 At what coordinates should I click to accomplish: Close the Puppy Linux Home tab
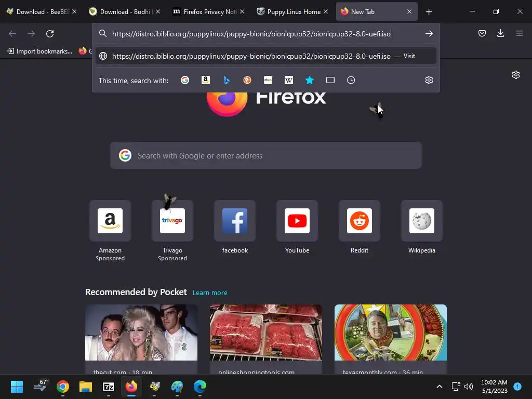[x=326, y=11]
